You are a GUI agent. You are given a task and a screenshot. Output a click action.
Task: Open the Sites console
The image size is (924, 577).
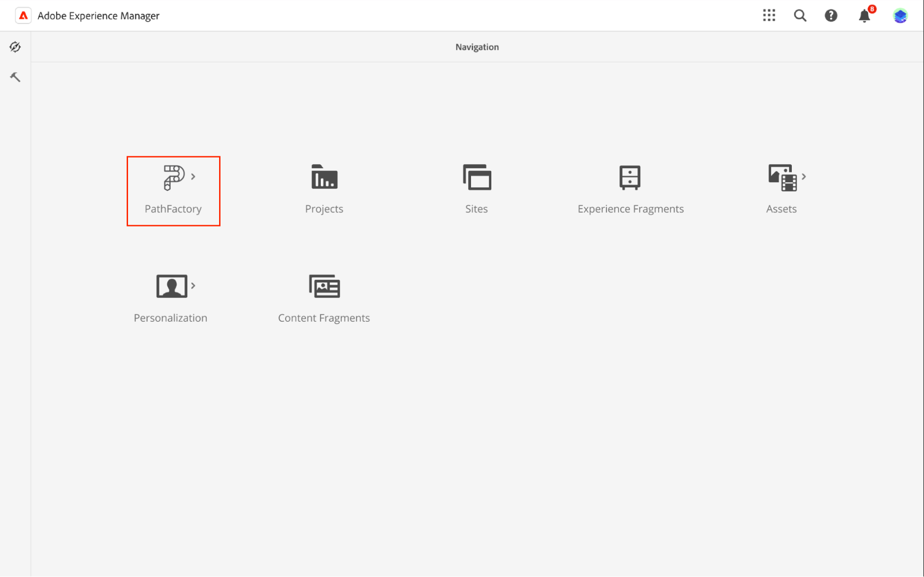pyautogui.click(x=476, y=190)
